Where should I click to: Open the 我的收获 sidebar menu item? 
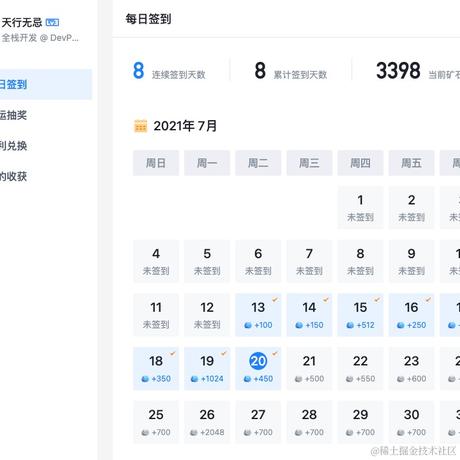46,176
